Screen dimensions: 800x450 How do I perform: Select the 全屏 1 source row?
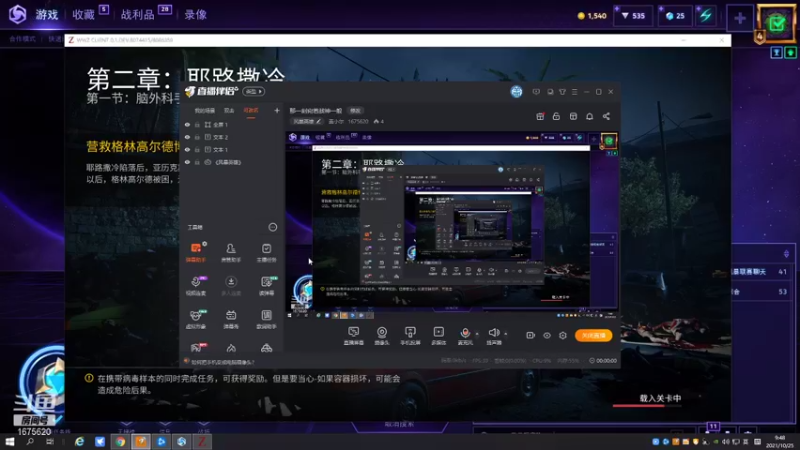(x=232, y=124)
